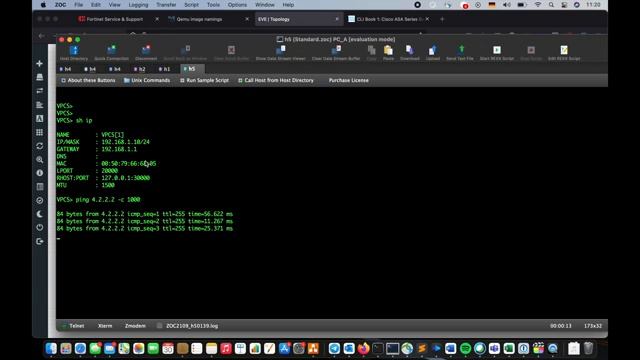
Task: Click the 00:00:13 connection timer
Action: click(x=561, y=326)
